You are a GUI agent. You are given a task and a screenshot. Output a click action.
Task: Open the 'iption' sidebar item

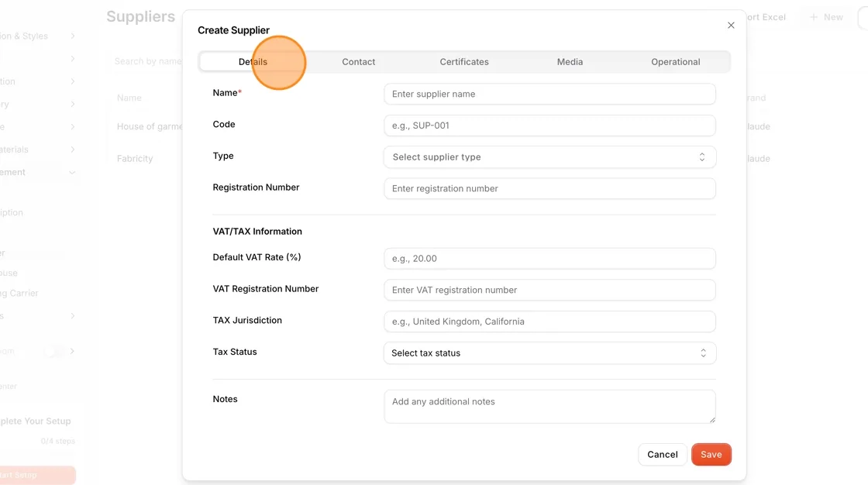[x=12, y=212]
